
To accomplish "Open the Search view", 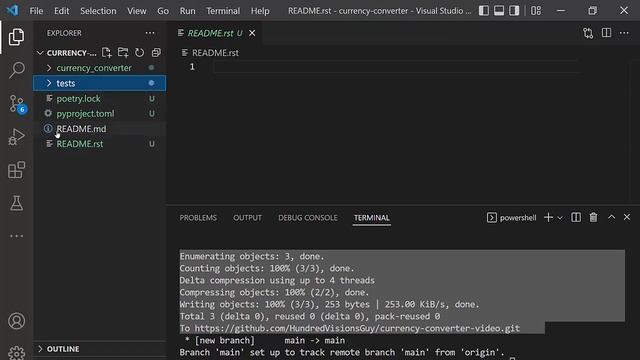I will point(16,70).
